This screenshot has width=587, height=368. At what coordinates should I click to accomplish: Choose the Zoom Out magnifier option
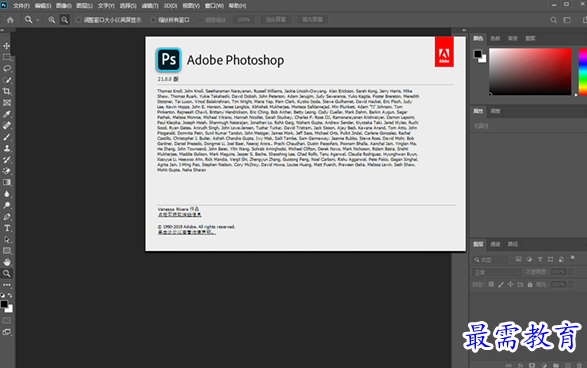(x=65, y=20)
